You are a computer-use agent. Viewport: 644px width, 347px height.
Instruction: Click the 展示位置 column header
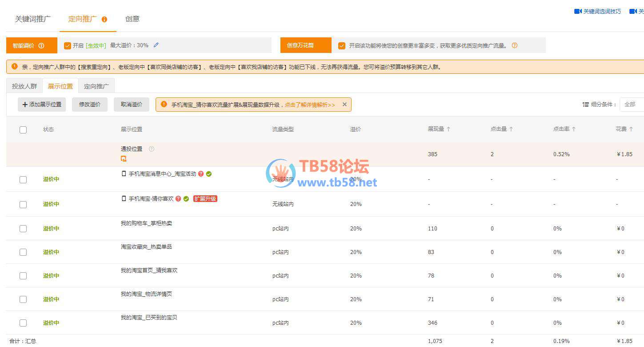tap(132, 129)
